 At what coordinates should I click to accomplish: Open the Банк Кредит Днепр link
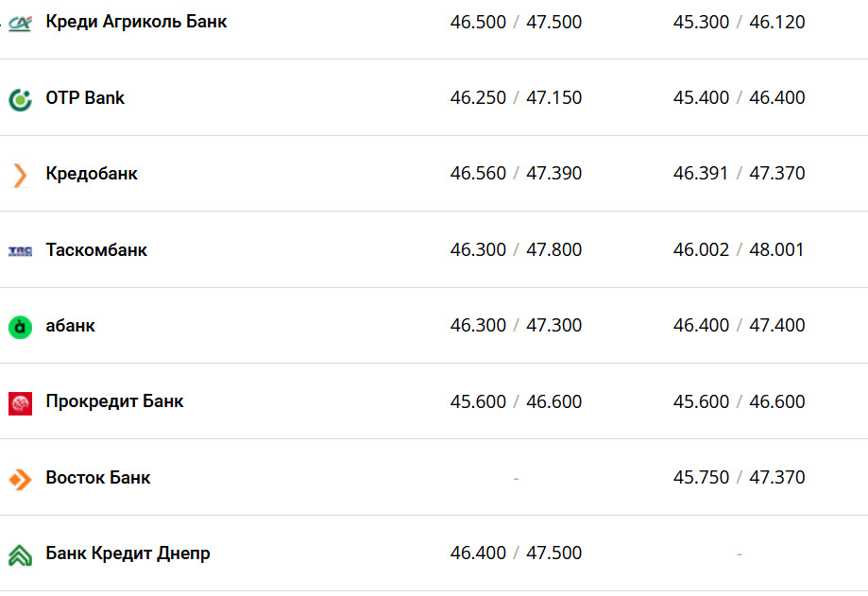pos(128,553)
